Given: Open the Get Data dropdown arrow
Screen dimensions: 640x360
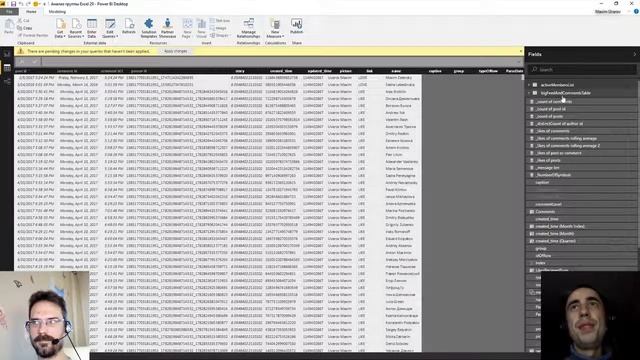Looking at the screenshot, I should click(x=64, y=37).
